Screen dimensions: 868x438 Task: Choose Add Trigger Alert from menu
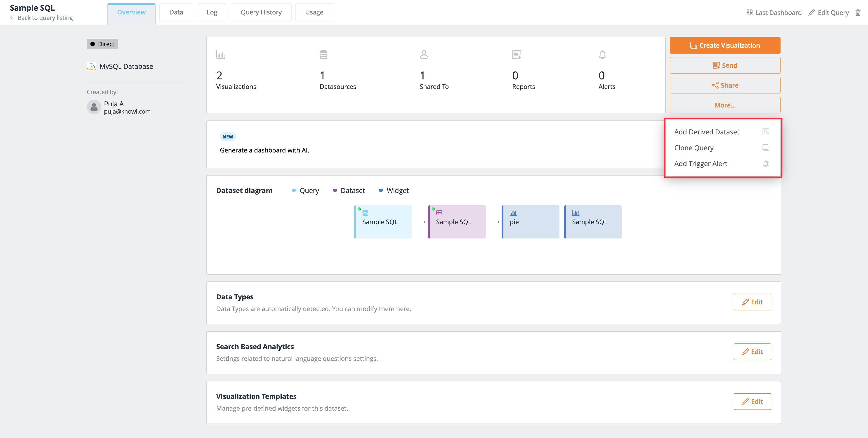701,164
